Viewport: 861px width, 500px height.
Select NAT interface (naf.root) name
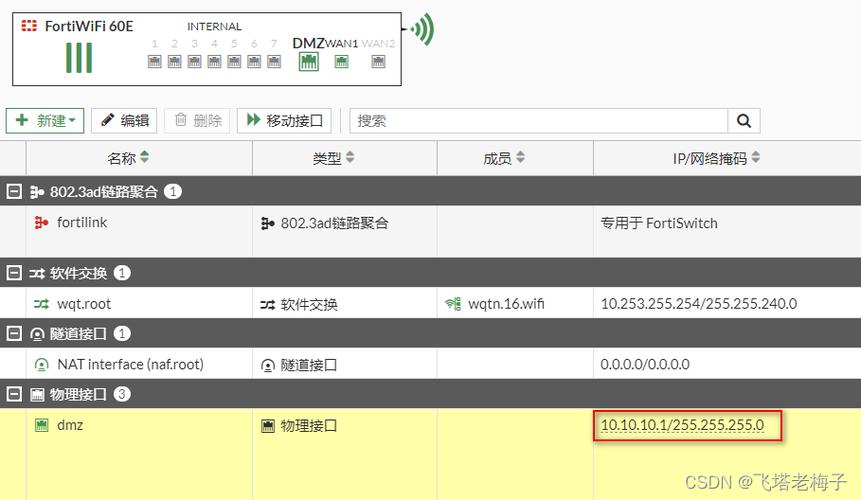coord(130,364)
